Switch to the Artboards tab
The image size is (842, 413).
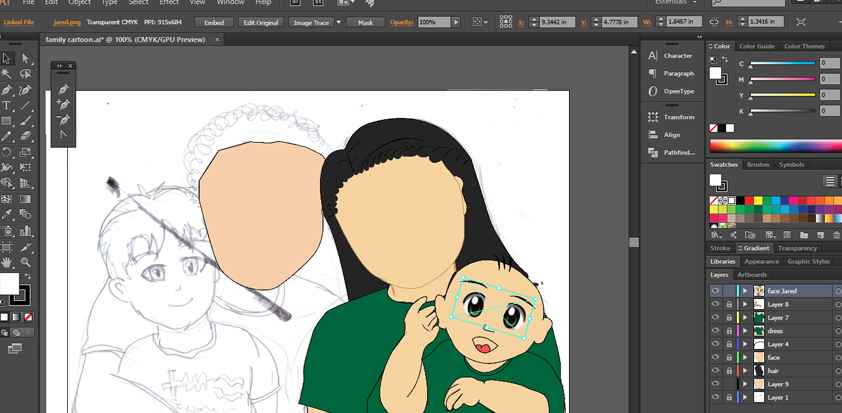pyautogui.click(x=752, y=275)
